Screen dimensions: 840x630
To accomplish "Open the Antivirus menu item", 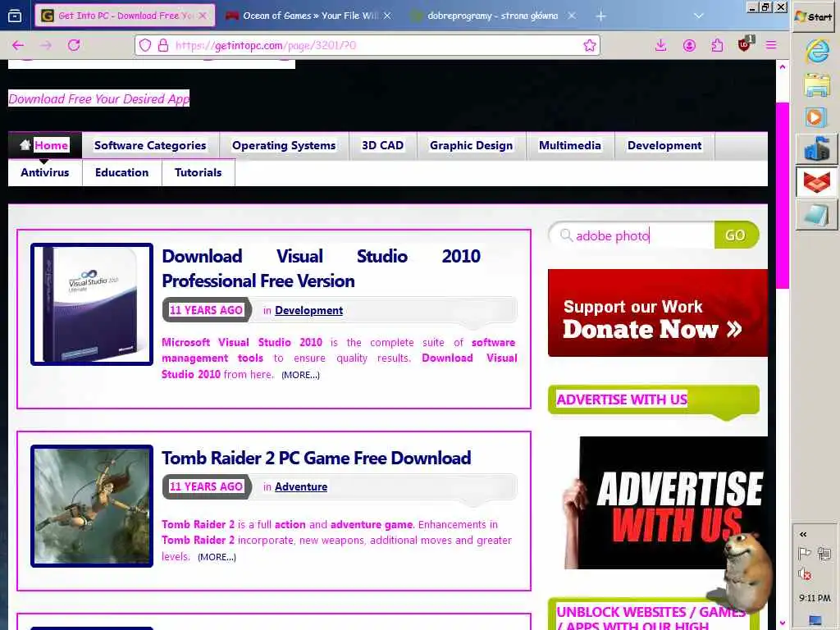I will coord(45,172).
